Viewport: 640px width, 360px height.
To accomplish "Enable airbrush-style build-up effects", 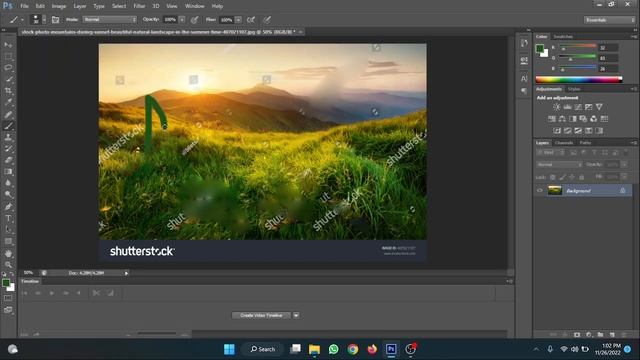I will click(x=251, y=20).
